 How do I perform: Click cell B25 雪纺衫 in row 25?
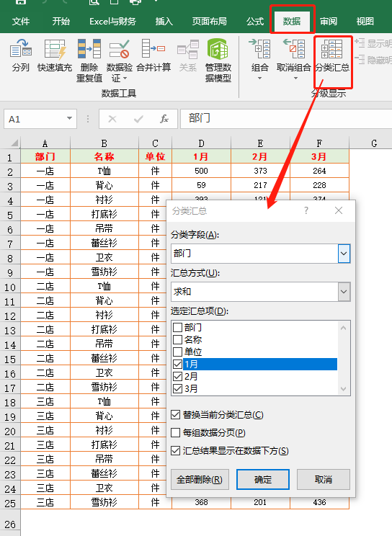click(104, 502)
